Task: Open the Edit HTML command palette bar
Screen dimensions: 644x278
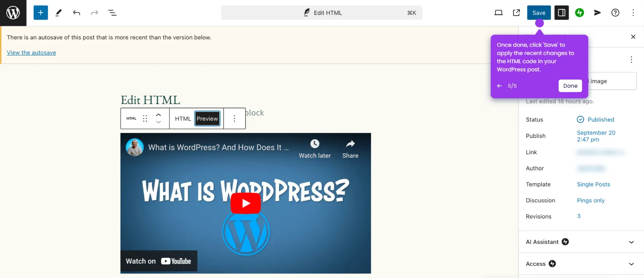Action: 322,13
